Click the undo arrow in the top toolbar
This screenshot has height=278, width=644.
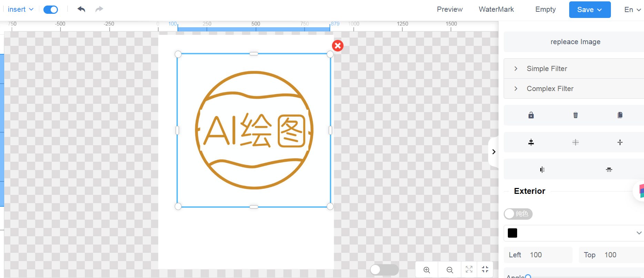click(81, 9)
